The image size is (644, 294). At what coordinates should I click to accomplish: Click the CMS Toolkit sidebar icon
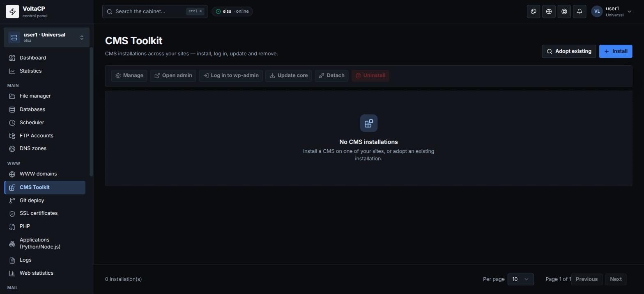click(x=12, y=187)
